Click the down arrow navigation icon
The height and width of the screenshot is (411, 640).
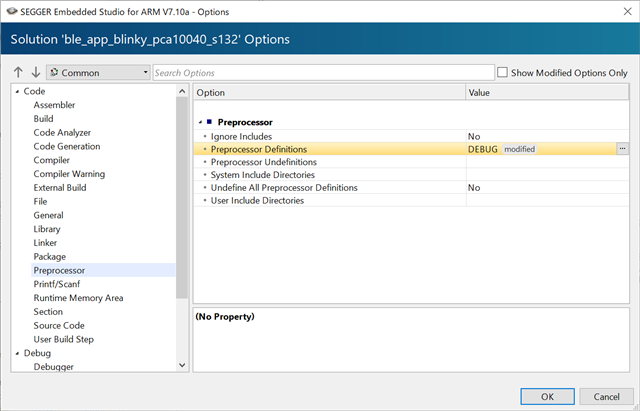coord(36,73)
